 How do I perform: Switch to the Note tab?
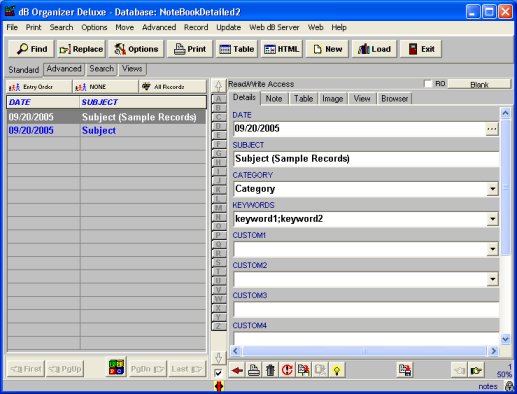point(274,99)
